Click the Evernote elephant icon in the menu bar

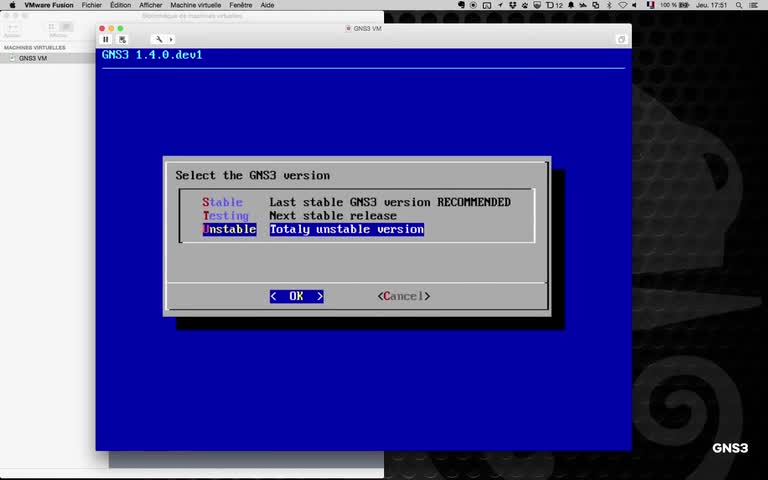(461, 5)
